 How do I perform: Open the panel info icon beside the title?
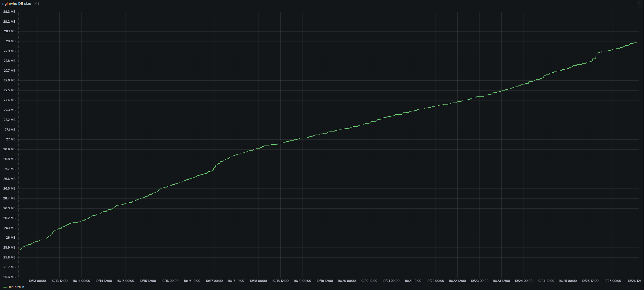click(37, 4)
